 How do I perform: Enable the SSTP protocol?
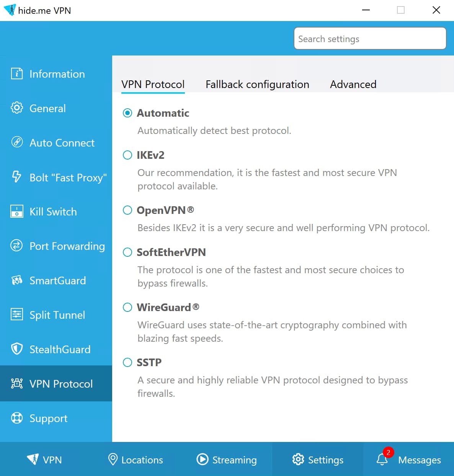point(127,362)
